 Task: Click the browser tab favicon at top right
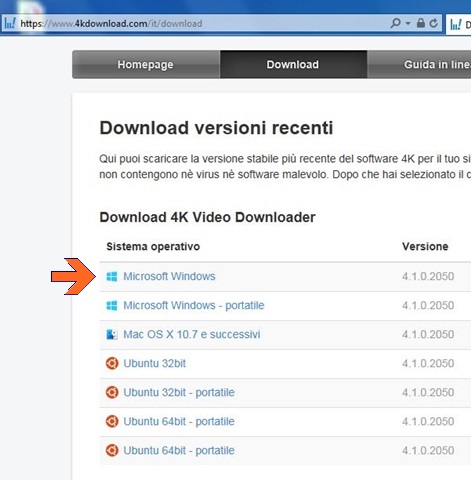(x=456, y=24)
